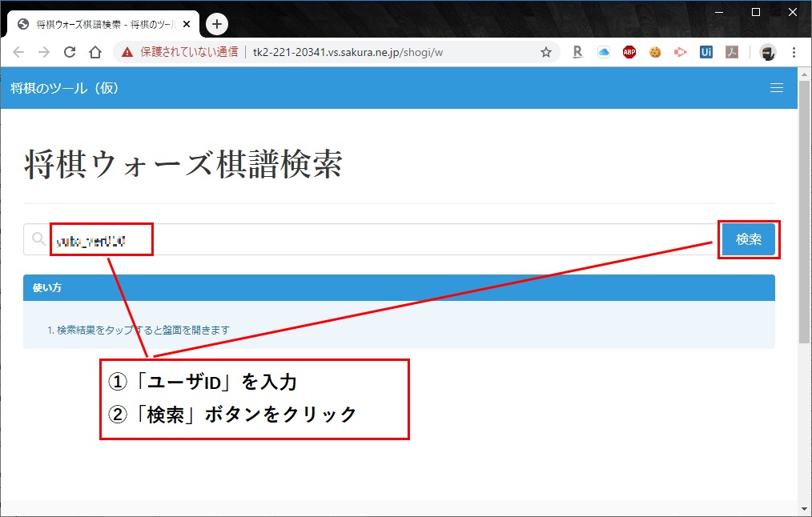This screenshot has height=517, width=812.
Task: Open the Adblock Plus extension
Action: coord(629,52)
